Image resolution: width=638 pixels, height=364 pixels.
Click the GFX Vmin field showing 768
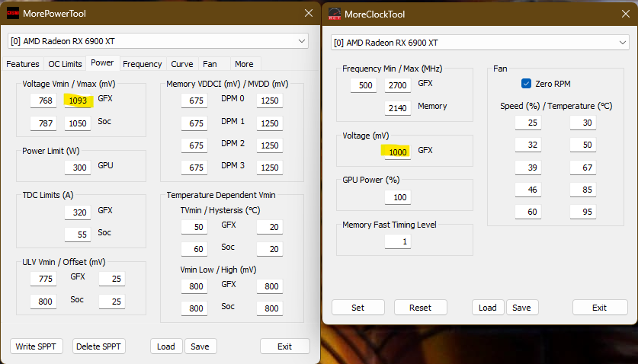[x=43, y=101]
